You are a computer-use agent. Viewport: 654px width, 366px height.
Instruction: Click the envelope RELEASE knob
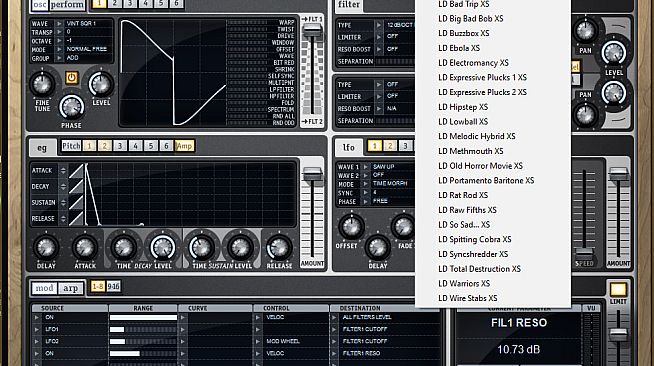click(279, 248)
